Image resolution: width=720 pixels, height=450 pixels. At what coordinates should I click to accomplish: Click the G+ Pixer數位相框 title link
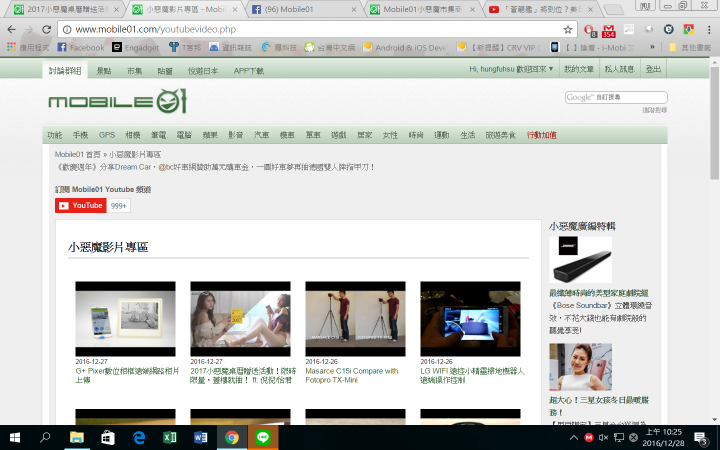click(127, 375)
